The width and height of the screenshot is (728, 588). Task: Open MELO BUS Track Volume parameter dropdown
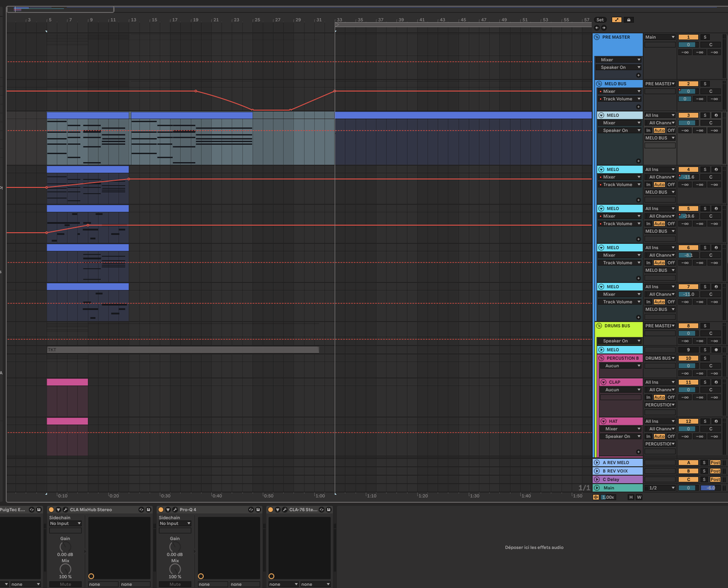(619, 99)
